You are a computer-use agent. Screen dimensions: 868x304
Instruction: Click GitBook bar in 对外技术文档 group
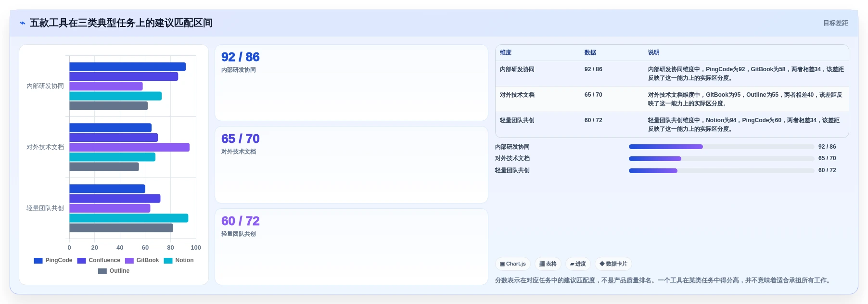(x=129, y=147)
